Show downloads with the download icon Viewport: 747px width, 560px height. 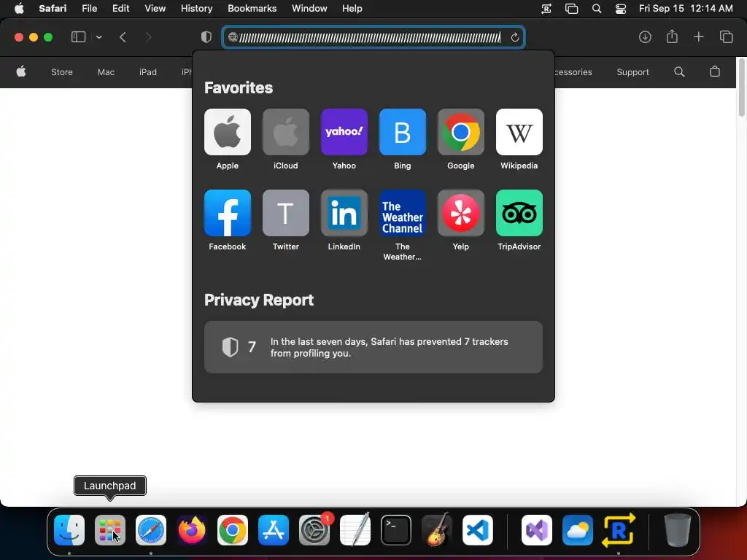645,37
